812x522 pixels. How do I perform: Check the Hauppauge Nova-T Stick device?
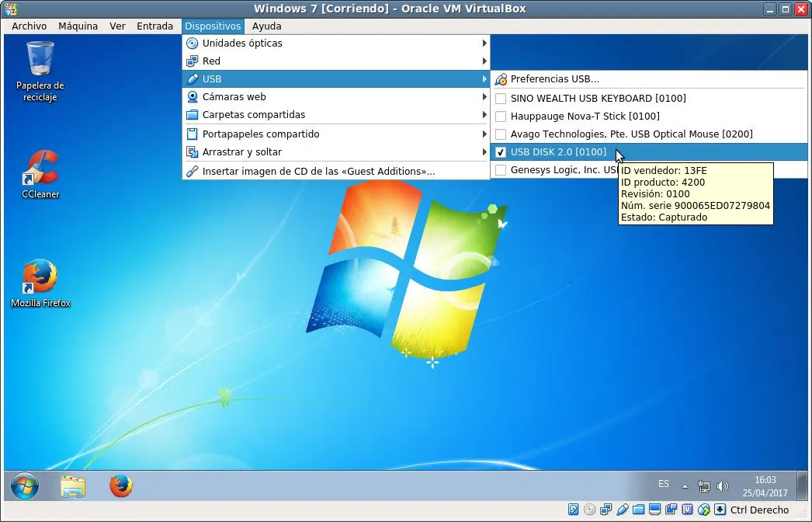click(649, 116)
